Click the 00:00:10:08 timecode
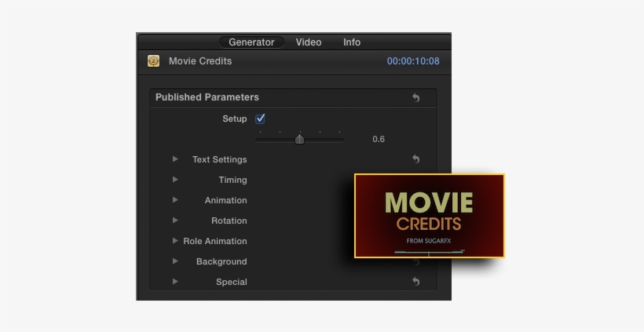644x332 pixels. [413, 61]
